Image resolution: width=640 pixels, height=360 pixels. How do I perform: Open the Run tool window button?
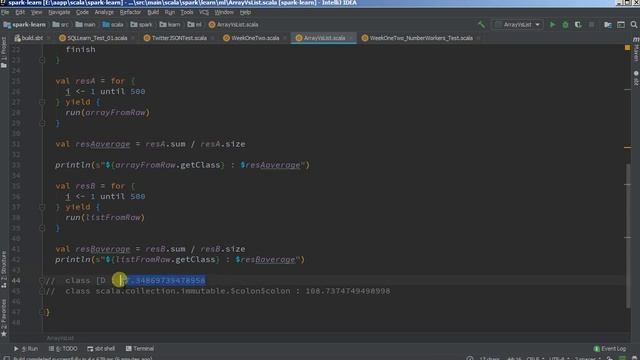point(26,349)
